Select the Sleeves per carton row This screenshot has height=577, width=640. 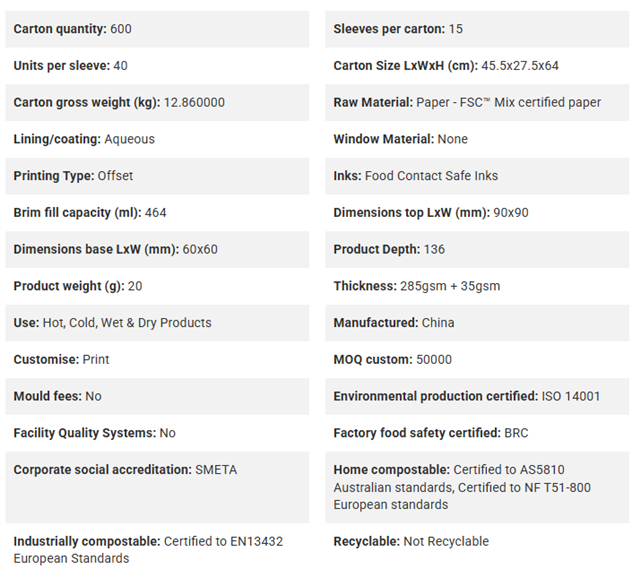point(477,29)
